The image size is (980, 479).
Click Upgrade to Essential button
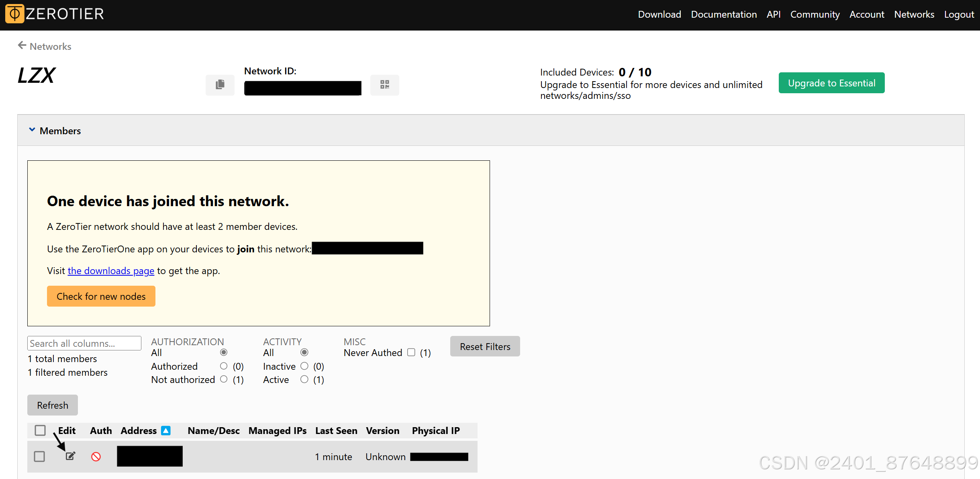(x=831, y=83)
